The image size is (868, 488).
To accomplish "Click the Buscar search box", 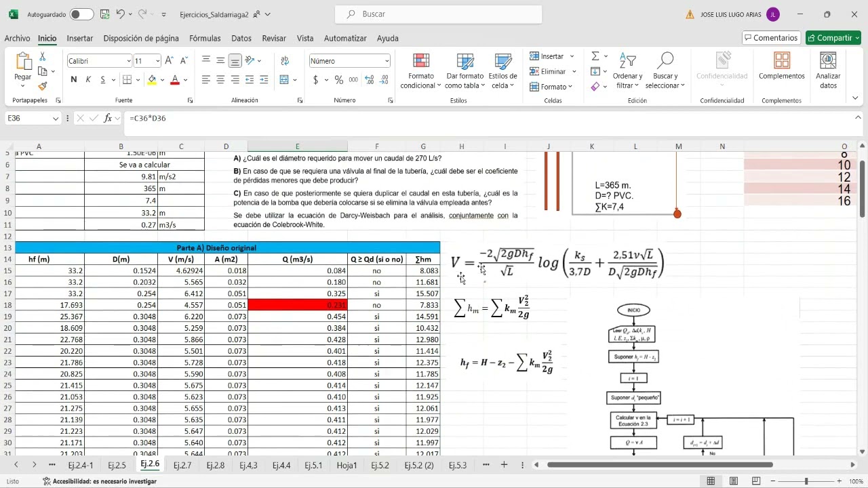I will tap(438, 14).
